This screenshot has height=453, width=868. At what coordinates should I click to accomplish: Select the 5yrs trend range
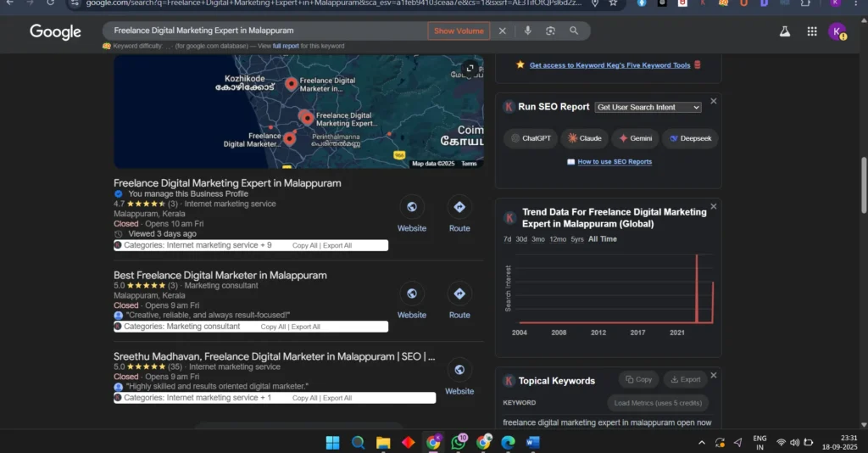point(576,239)
